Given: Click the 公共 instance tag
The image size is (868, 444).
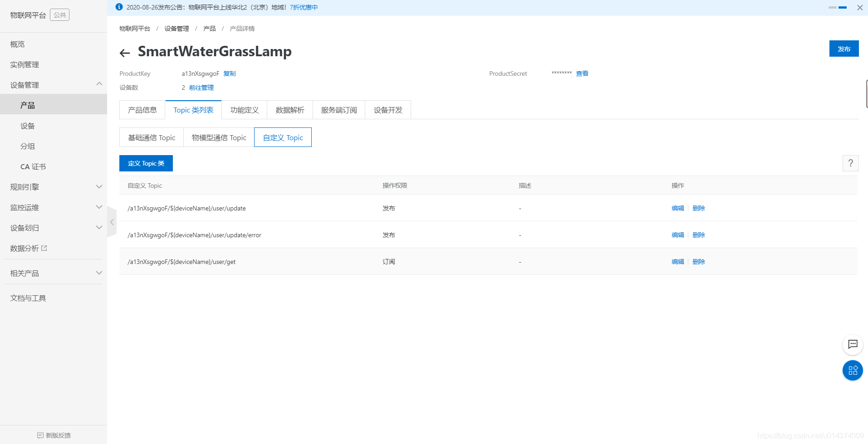Looking at the screenshot, I should pos(59,15).
